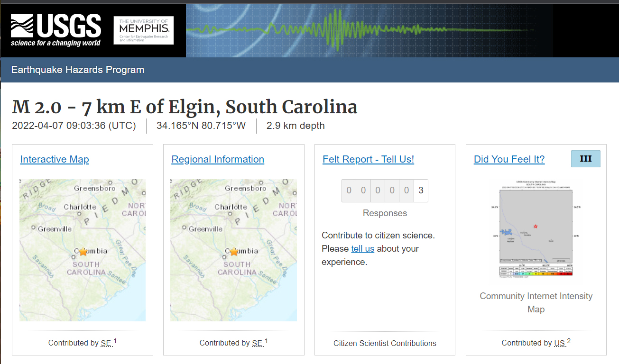
Task: Click the USGS logo
Action: click(56, 30)
